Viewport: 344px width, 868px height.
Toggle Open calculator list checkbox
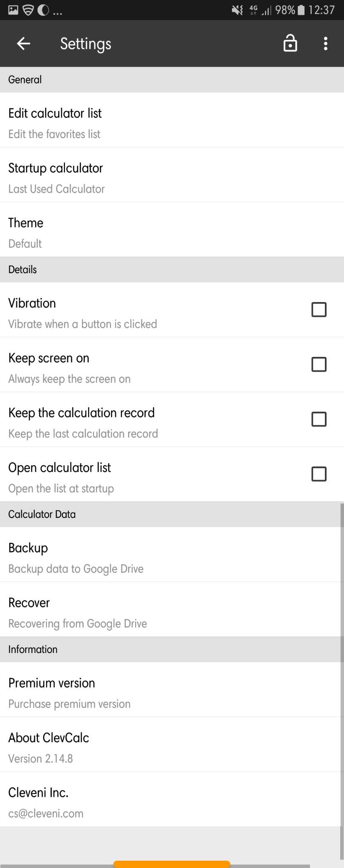point(319,474)
